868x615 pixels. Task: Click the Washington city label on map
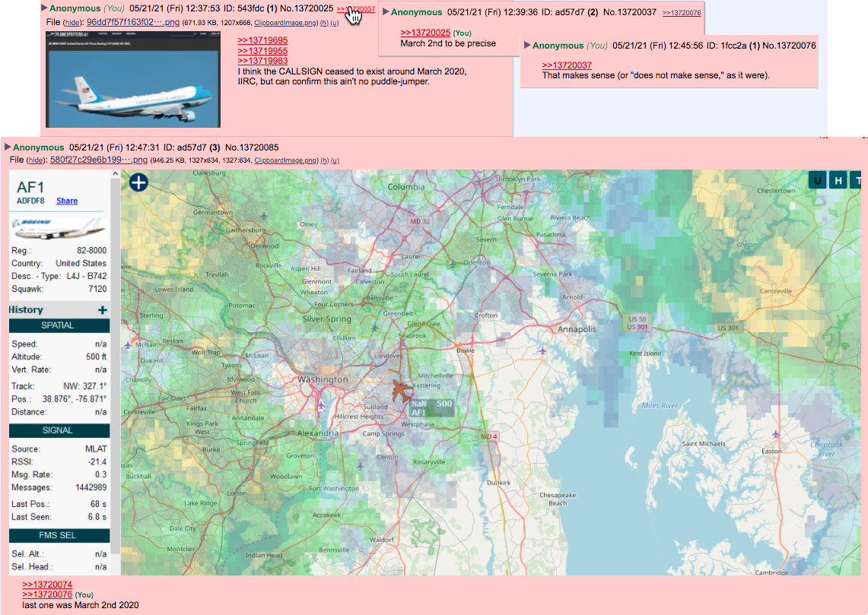tap(323, 379)
